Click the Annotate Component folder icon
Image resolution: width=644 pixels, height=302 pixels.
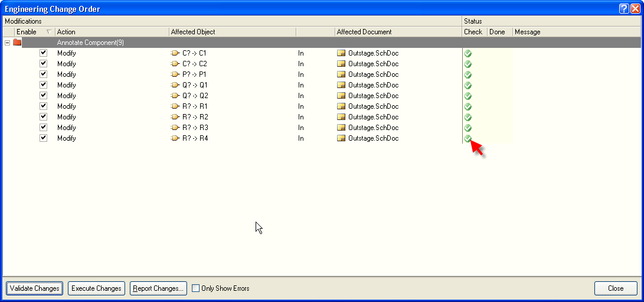(17, 43)
